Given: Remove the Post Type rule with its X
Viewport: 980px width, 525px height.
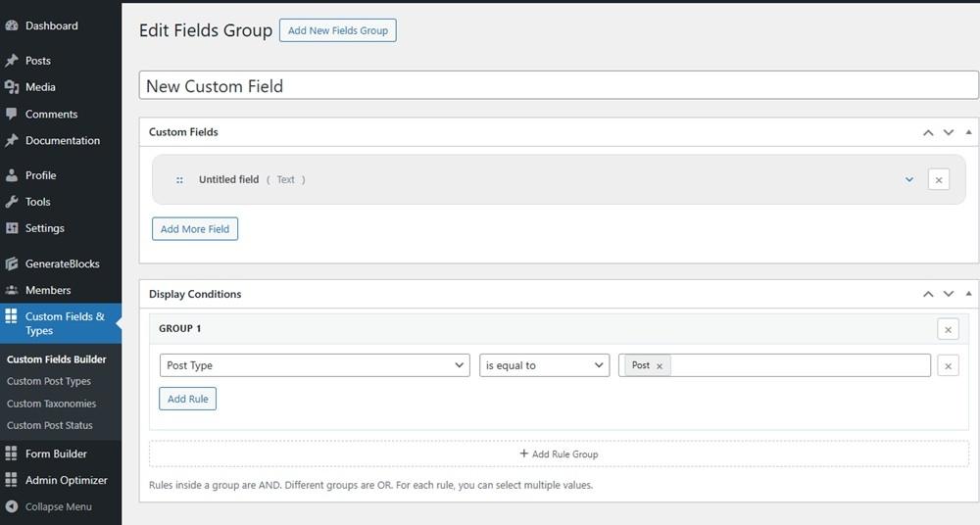Looking at the screenshot, I should (x=948, y=366).
